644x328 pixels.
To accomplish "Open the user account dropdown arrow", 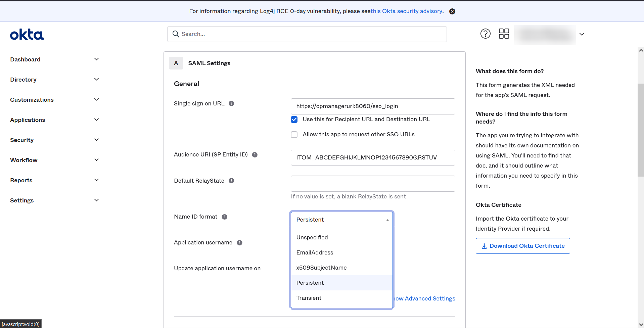I will pos(582,34).
